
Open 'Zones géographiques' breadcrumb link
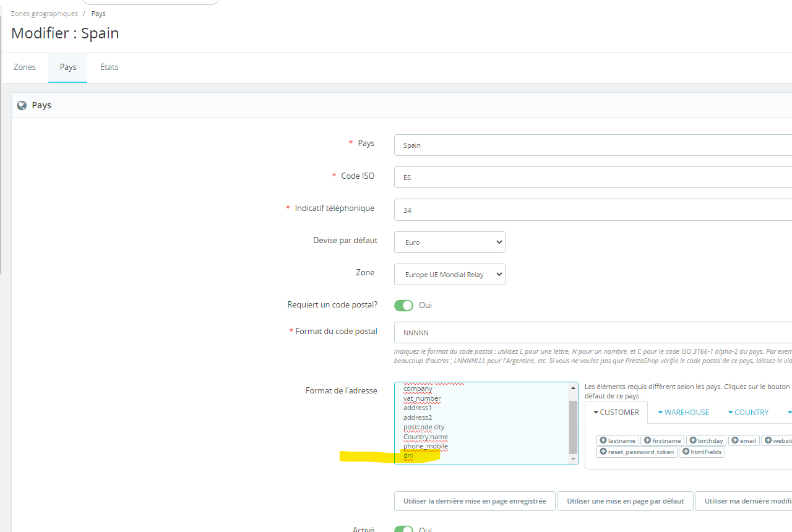tap(45, 14)
